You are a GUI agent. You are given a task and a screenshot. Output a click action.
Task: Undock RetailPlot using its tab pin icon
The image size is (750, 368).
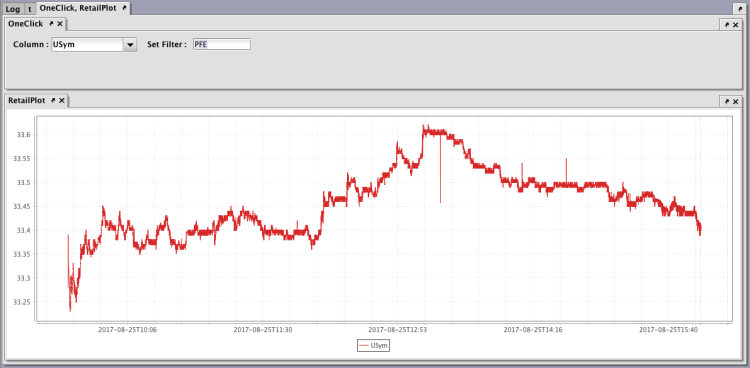click(x=53, y=100)
